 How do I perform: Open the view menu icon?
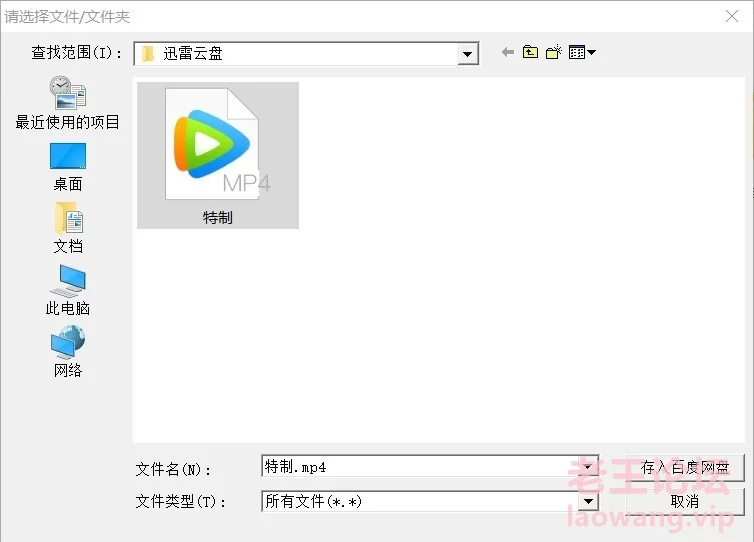581,52
